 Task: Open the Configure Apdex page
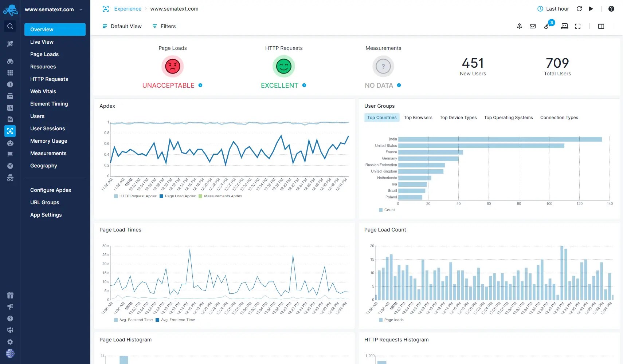pos(51,190)
